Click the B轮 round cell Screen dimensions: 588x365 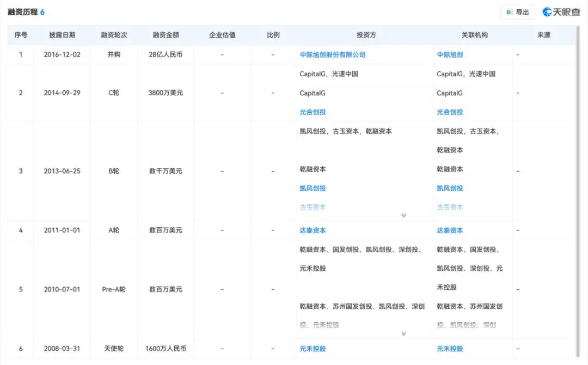114,171
